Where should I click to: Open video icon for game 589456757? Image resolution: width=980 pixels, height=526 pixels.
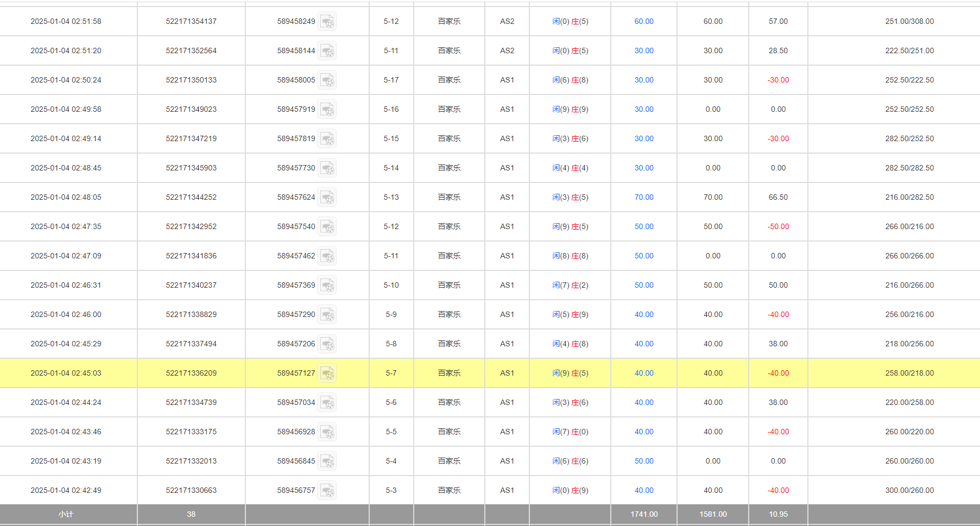tap(327, 491)
